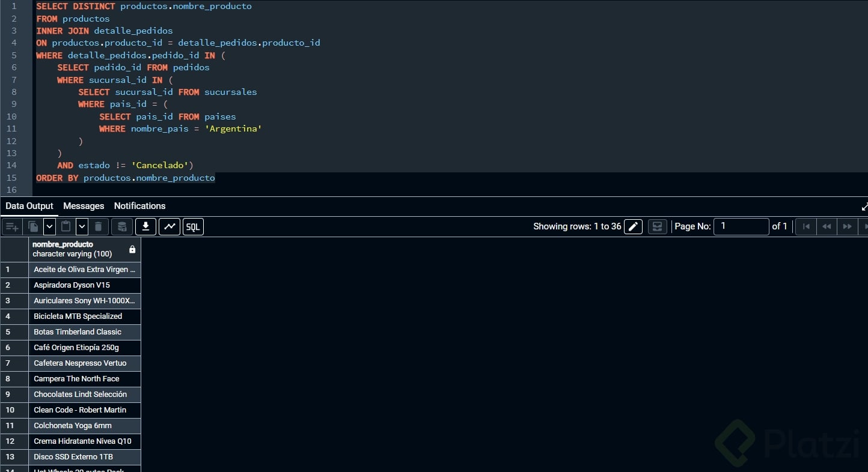Click the cell 'Aspiradora Dyson V15'
Screen dimensions: 868x472
[x=85, y=285]
